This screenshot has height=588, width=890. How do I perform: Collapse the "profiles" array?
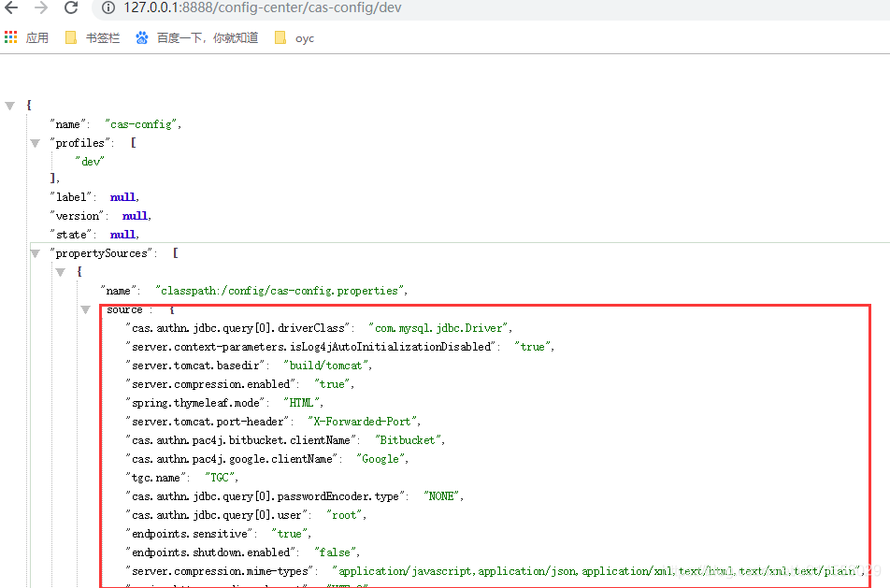[36, 143]
